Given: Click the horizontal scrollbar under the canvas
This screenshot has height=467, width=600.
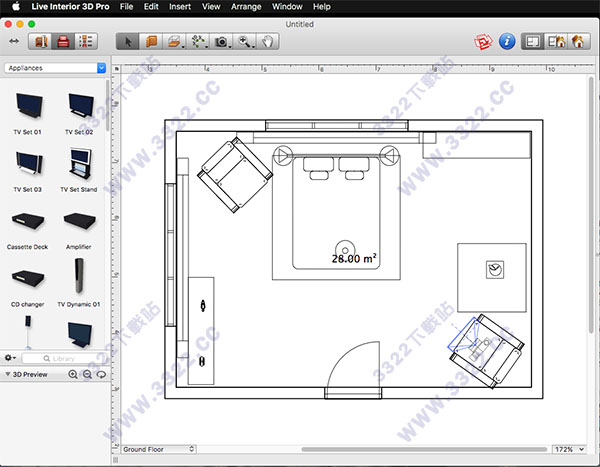Looking at the screenshot, I should pos(424,449).
